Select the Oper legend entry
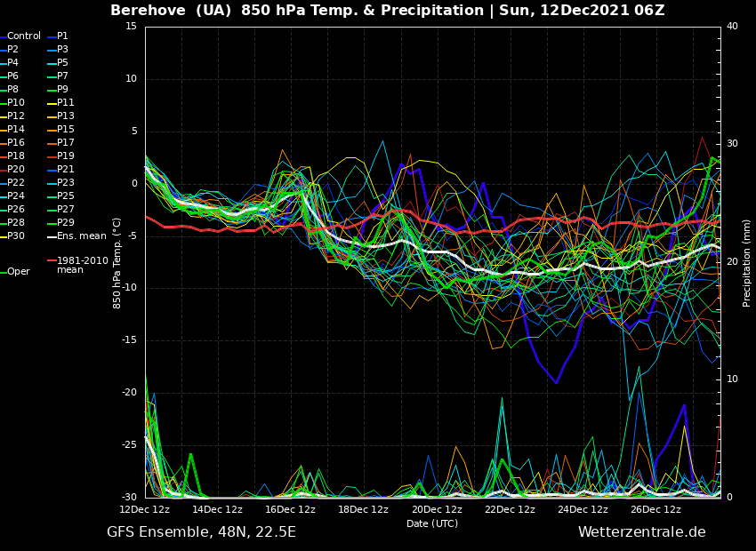 point(19,272)
